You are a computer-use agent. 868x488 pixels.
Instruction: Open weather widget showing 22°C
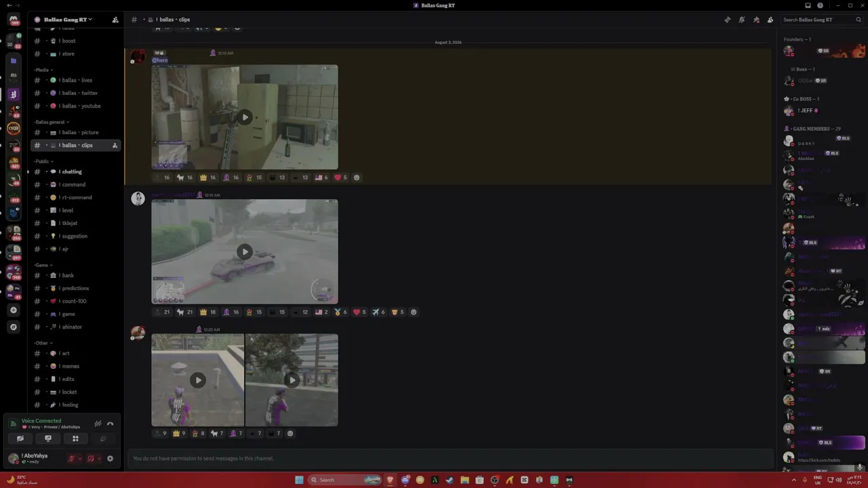click(x=22, y=480)
